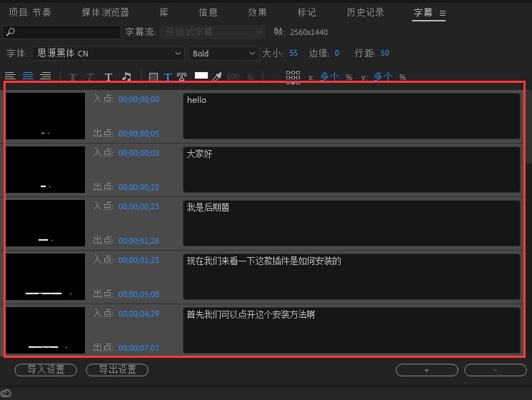
Task: Switch to the 标记 tab
Action: pyautogui.click(x=306, y=13)
